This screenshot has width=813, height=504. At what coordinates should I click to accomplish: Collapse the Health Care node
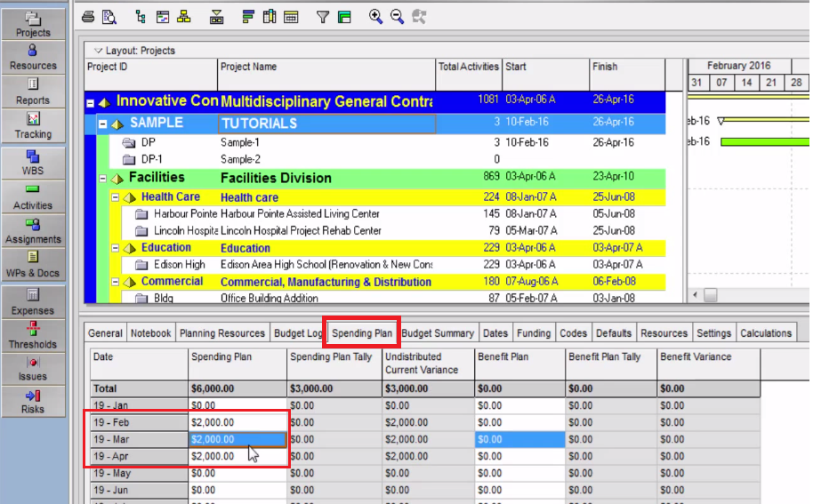(x=115, y=197)
